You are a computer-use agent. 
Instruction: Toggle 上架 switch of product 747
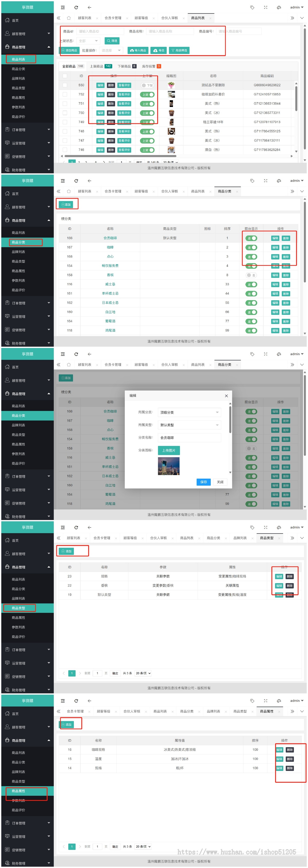(147, 141)
